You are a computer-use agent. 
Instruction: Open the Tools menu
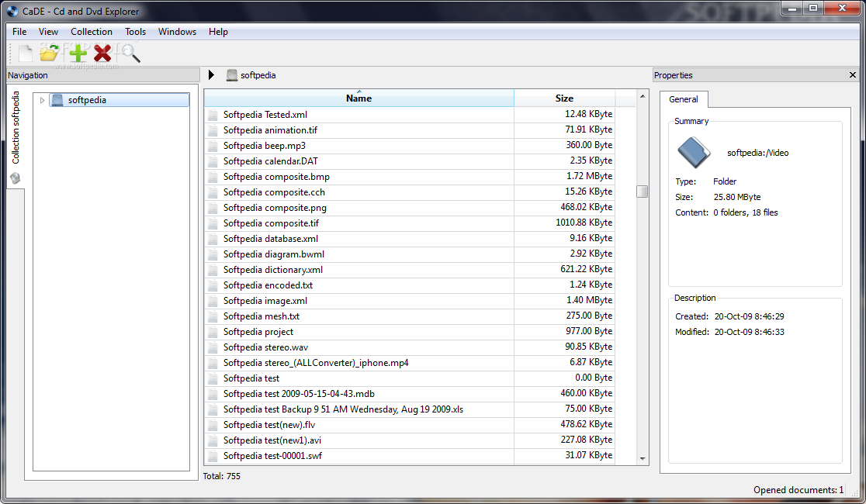pyautogui.click(x=135, y=32)
